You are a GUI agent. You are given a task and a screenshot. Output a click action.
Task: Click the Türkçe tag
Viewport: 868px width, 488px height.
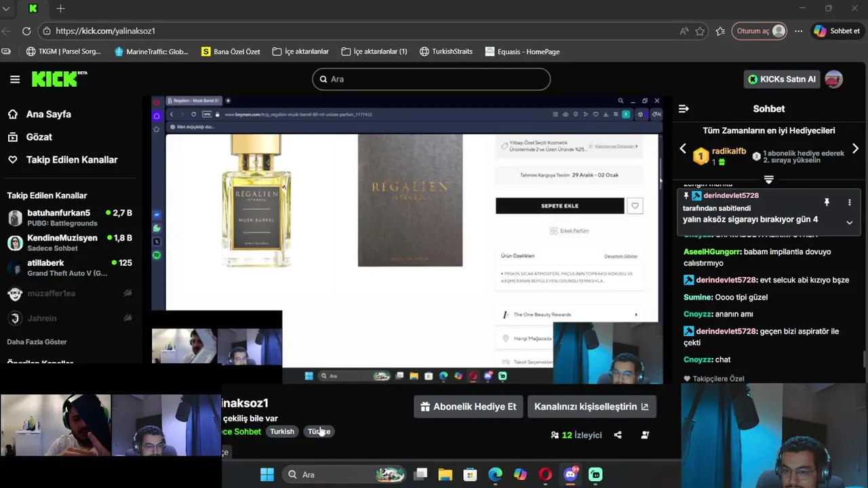tap(319, 432)
